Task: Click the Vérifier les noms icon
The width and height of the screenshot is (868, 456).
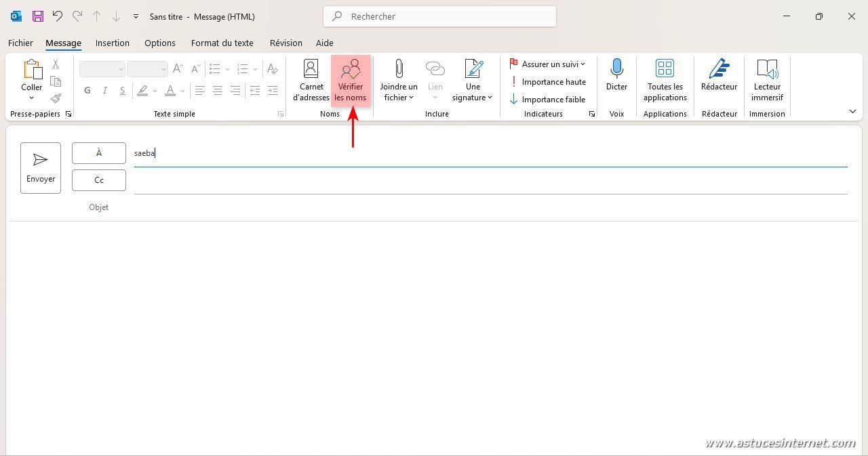Action: [351, 70]
